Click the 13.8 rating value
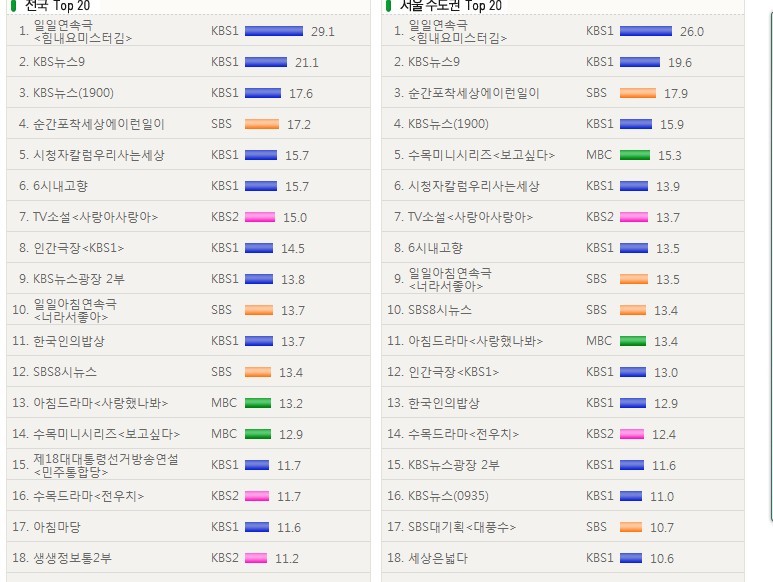Screen dimensions: 773x582 coord(293,279)
